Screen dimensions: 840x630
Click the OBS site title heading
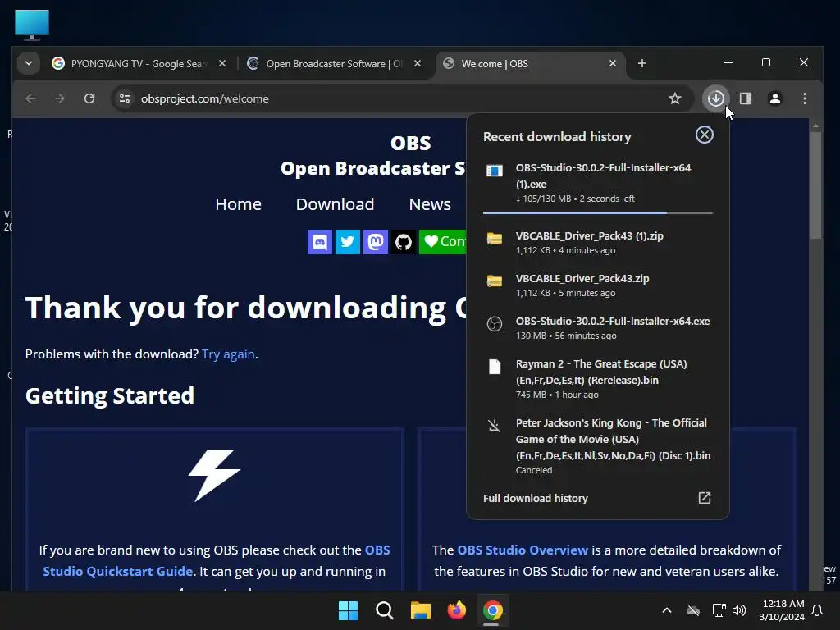[410, 143]
